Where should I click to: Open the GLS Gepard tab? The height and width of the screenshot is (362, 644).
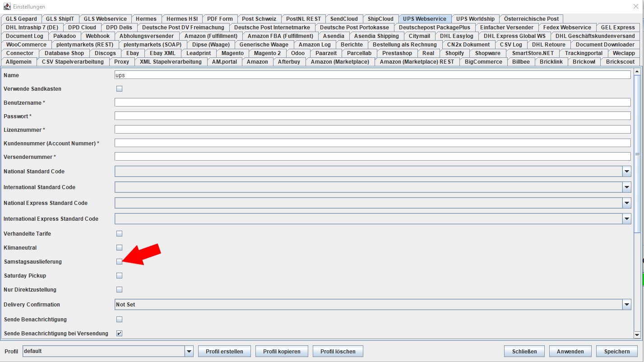click(22, 19)
